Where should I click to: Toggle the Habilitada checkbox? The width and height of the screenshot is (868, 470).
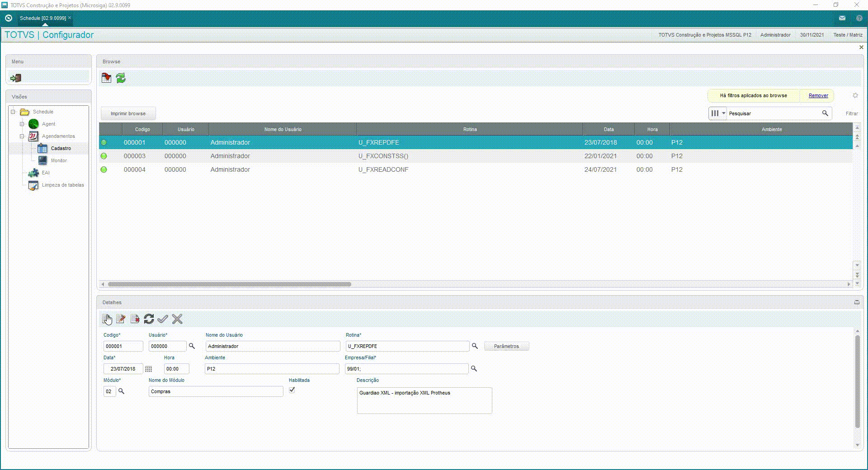[x=292, y=390]
